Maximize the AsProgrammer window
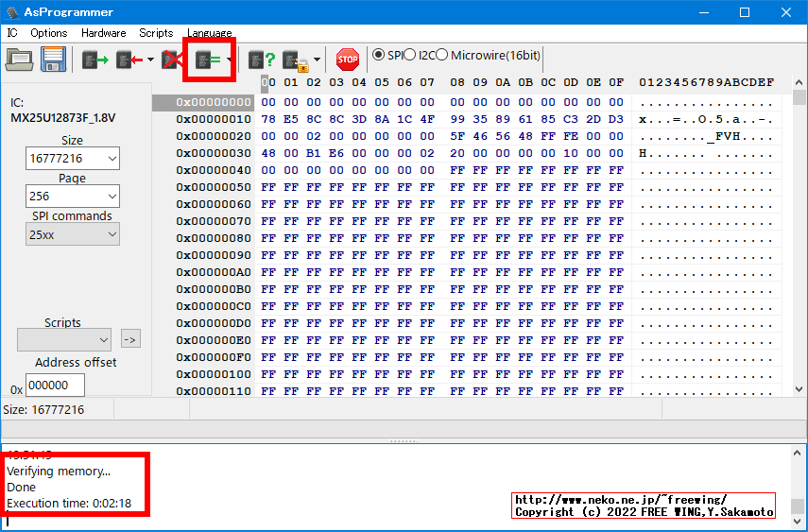This screenshot has height=532, width=808. [745, 12]
